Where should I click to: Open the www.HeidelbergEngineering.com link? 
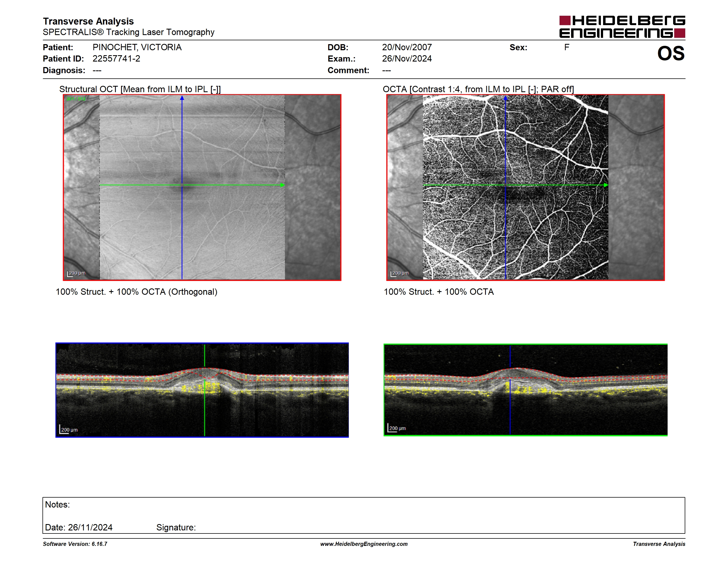[364, 544]
